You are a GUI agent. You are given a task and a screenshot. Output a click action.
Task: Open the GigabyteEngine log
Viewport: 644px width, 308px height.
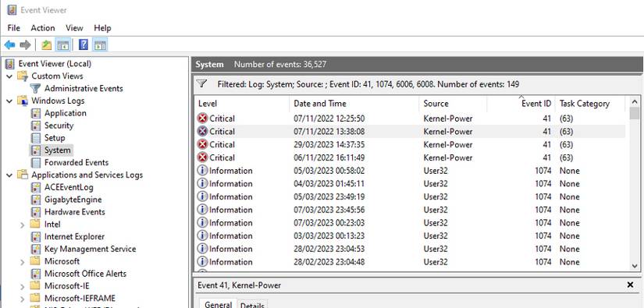(73, 200)
